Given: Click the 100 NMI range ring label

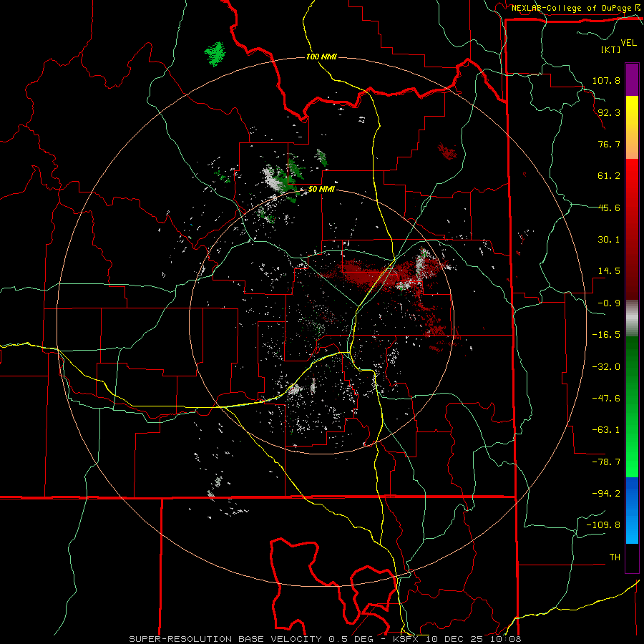Looking at the screenshot, I should 321,57.
